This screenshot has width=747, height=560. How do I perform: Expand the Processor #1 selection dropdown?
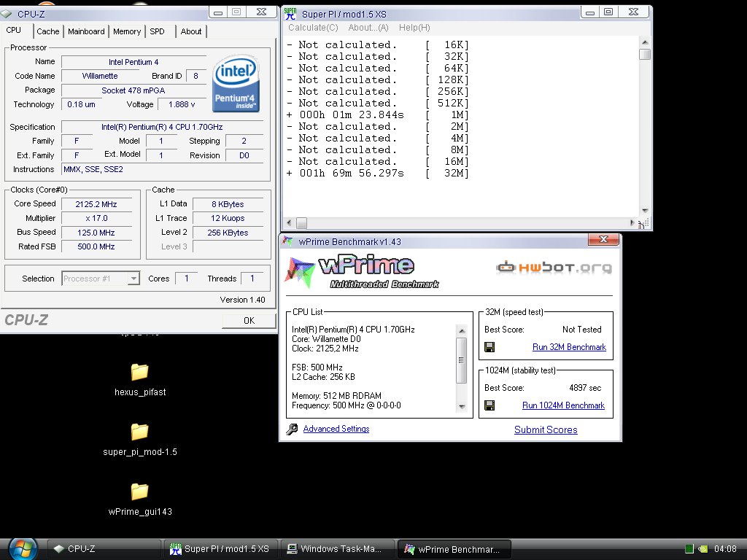click(134, 279)
